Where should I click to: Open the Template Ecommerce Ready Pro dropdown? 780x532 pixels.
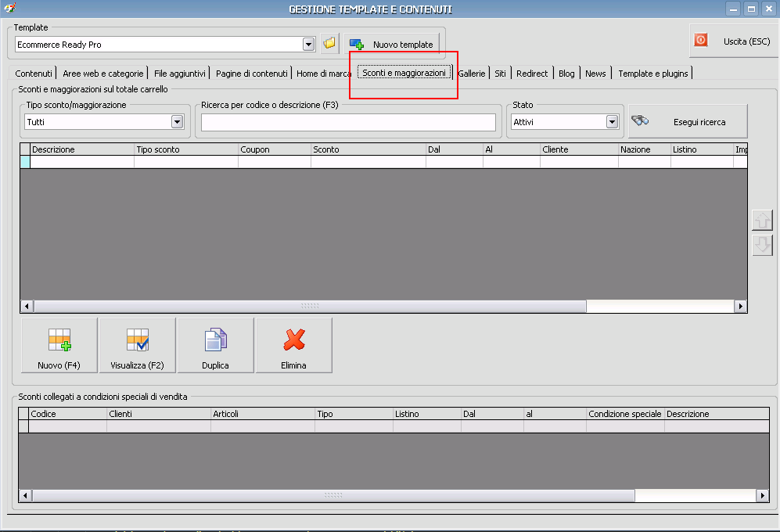(308, 45)
